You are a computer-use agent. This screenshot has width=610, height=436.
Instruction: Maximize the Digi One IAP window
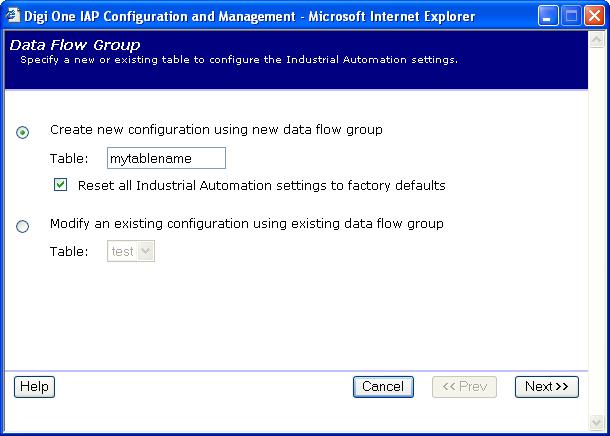[570, 16]
